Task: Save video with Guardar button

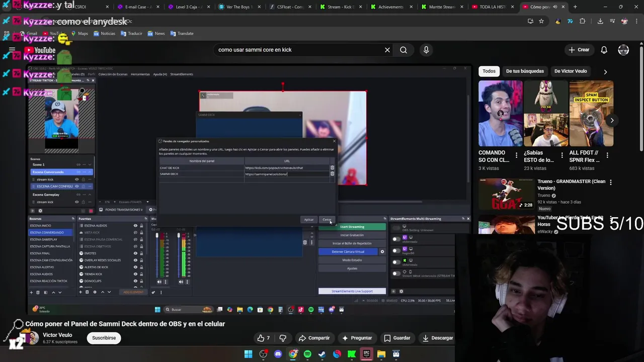Action: [396, 338]
